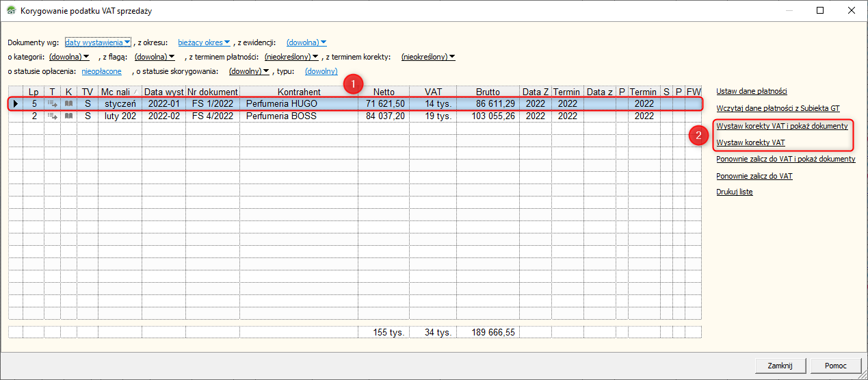868x380 pixels.
Task: Click the Lp cell with value 5
Action: (34, 104)
